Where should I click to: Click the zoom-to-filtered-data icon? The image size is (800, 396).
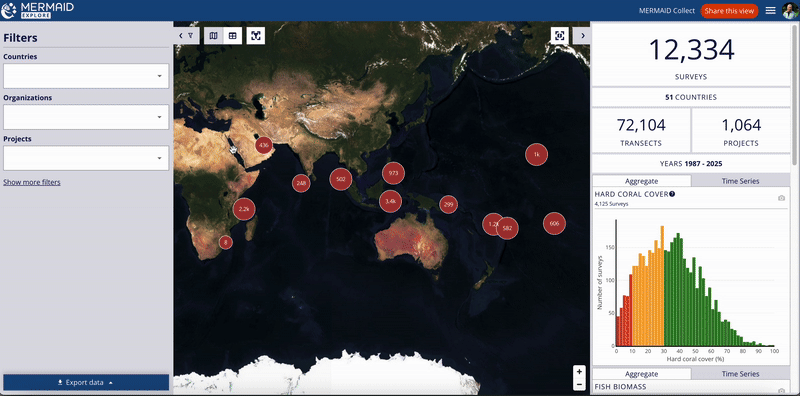click(256, 36)
